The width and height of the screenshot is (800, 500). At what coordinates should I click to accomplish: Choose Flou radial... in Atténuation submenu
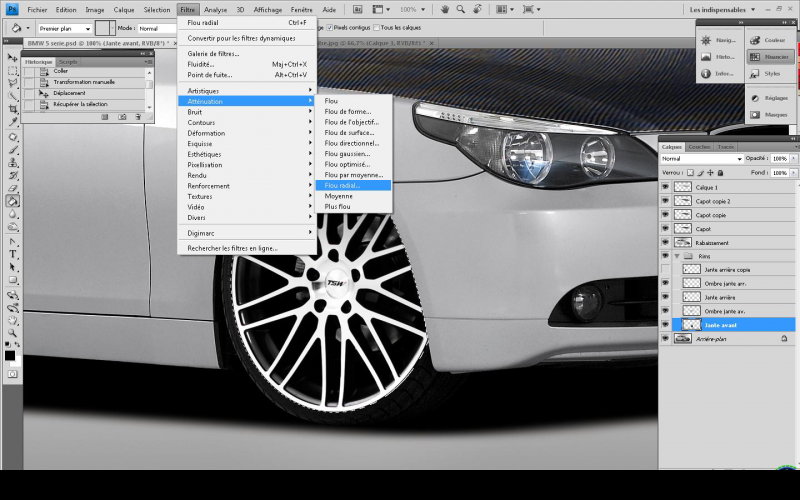354,186
